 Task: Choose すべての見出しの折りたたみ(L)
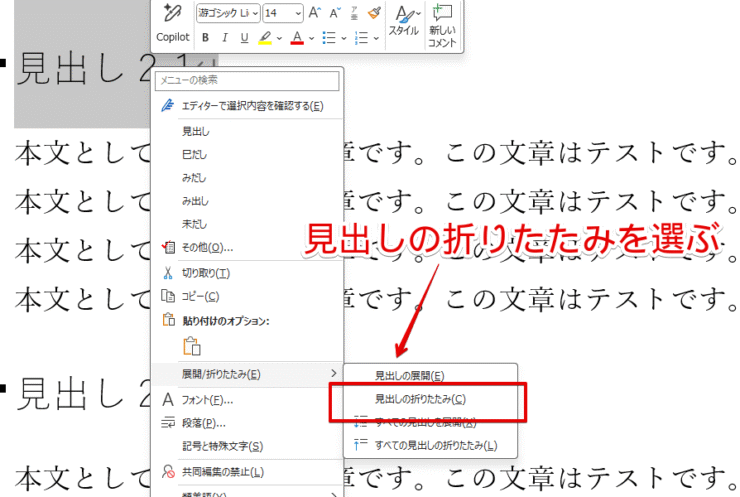pyautogui.click(x=430, y=445)
